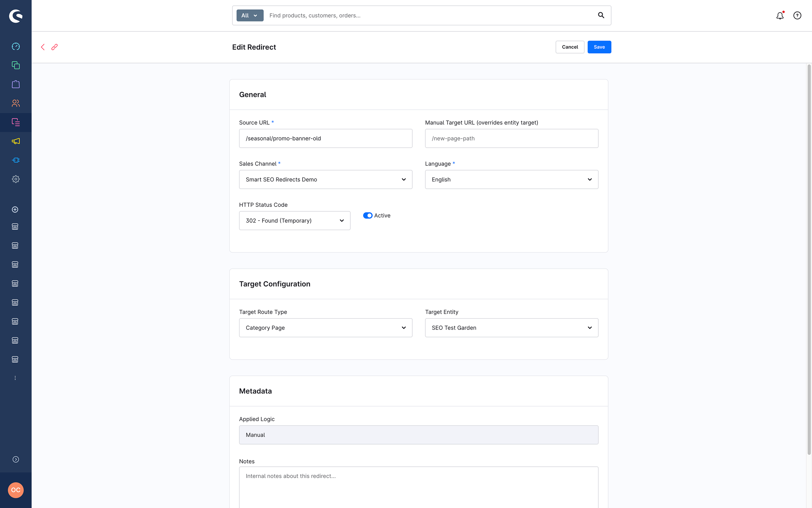Click the page vertical scrollbar

point(809,260)
